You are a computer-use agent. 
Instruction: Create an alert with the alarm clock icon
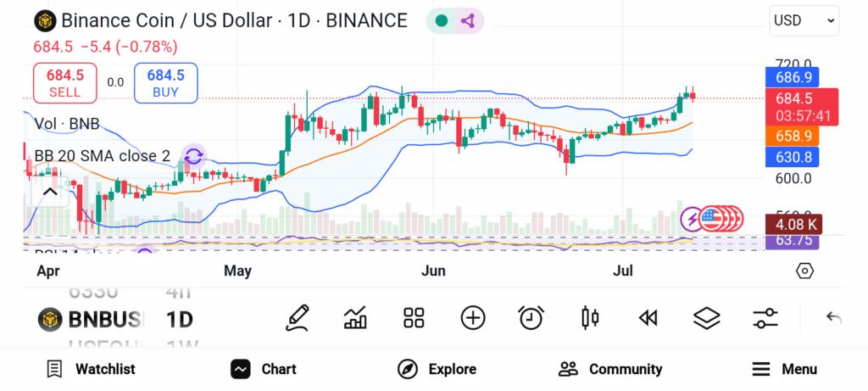coord(531,318)
